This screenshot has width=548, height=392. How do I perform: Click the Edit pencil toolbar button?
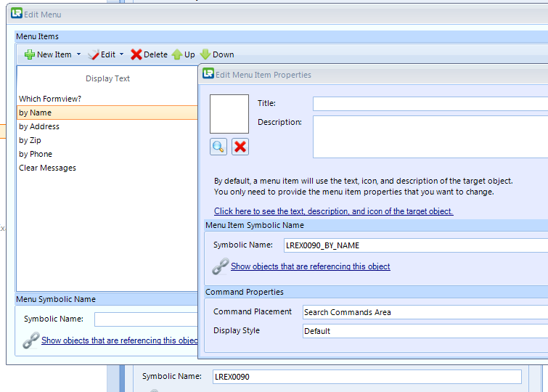102,54
